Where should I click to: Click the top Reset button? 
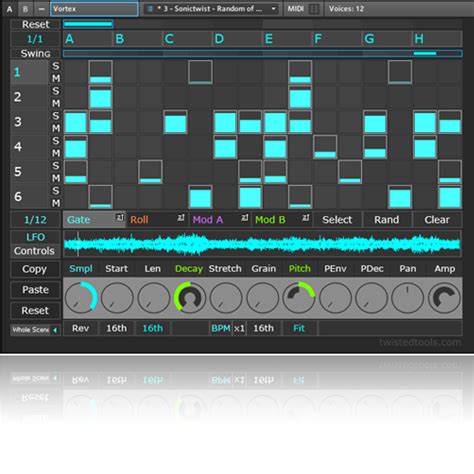click(x=35, y=24)
